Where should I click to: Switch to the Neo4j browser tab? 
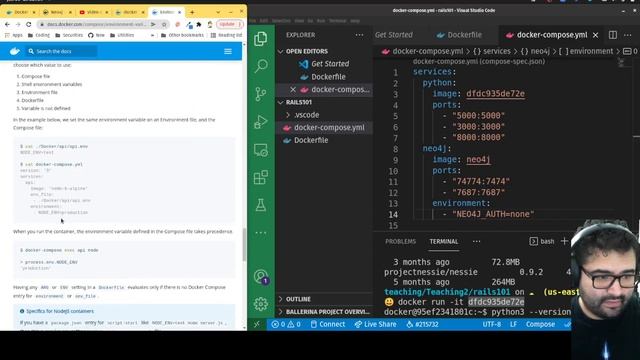(56, 12)
